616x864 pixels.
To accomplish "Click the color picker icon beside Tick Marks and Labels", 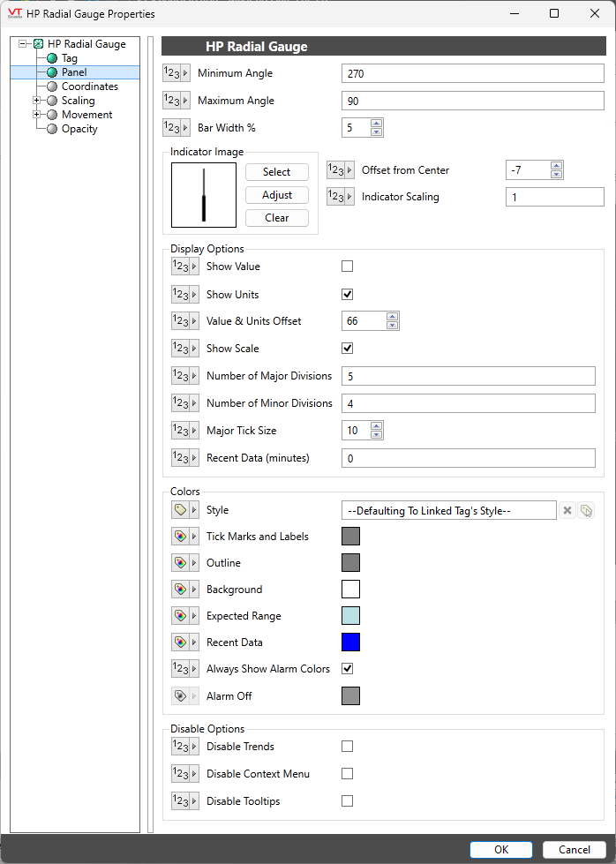I will point(184,537).
